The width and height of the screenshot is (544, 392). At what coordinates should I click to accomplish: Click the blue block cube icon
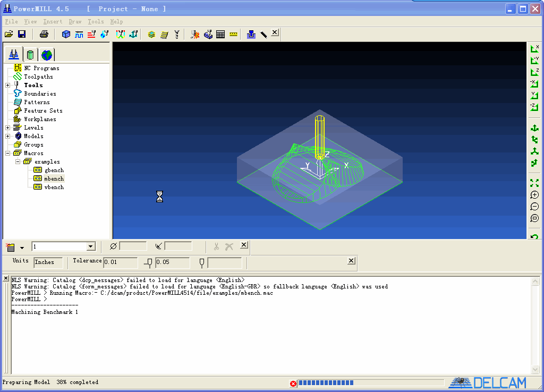coord(66,34)
